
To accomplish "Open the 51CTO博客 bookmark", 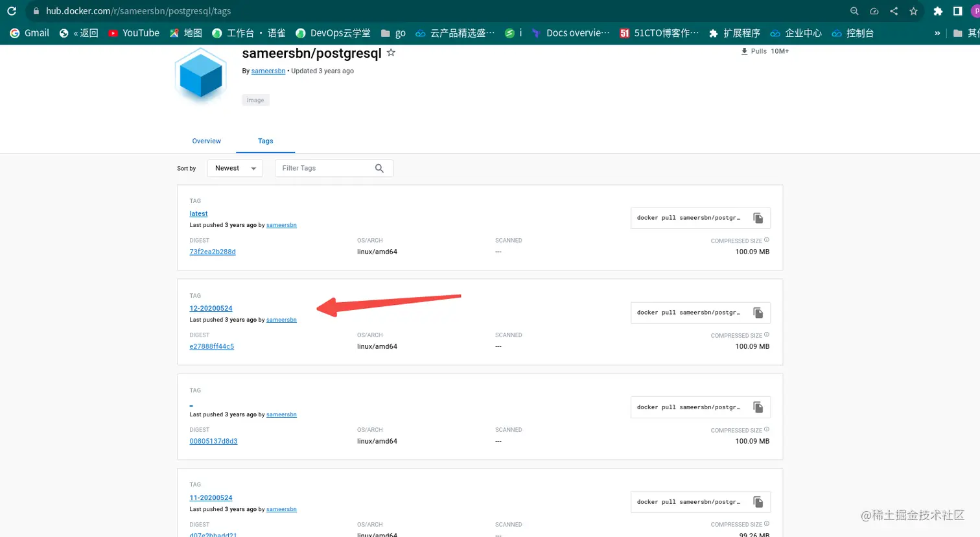I will click(x=659, y=33).
